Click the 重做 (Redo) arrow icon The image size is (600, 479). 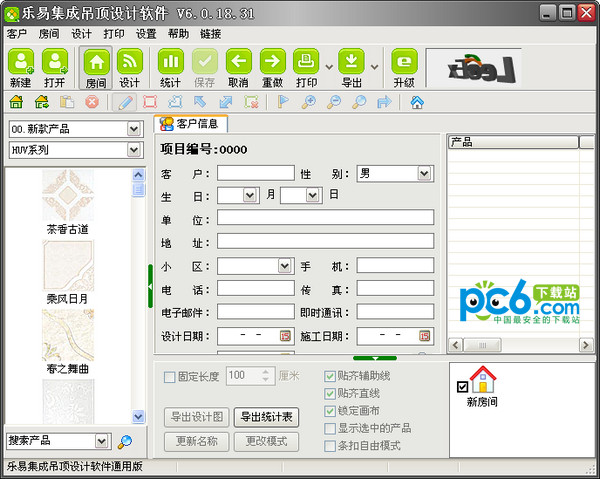tap(272, 62)
